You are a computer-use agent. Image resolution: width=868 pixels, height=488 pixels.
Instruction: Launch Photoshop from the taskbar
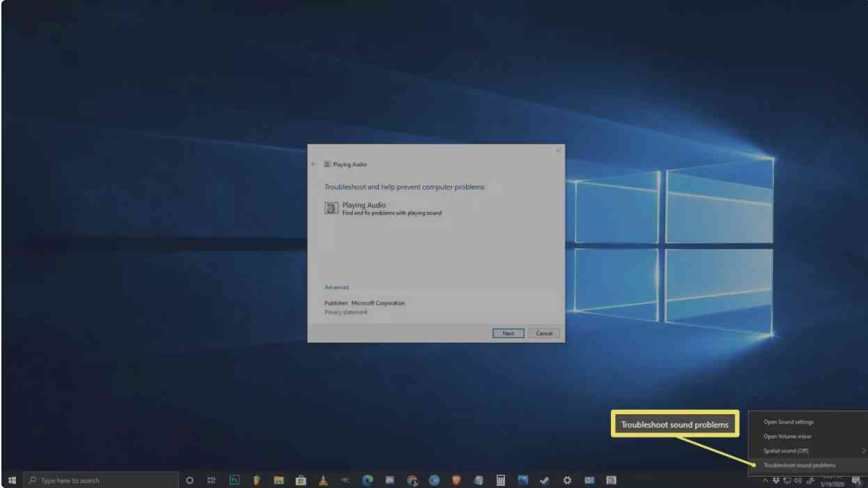click(x=235, y=480)
